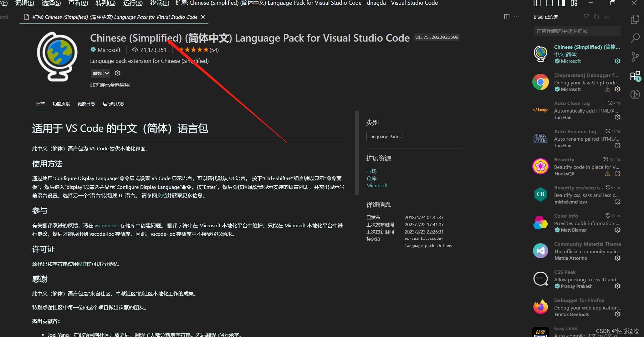The image size is (644, 337).
Task: Select Auto Rename Tag extension in list
Action: [x=577, y=138]
